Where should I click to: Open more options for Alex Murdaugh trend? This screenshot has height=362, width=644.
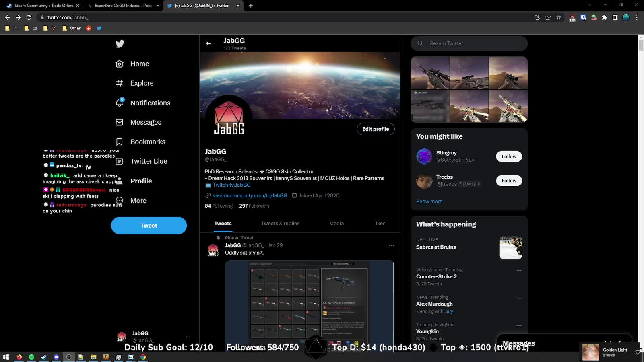pyautogui.click(x=519, y=298)
